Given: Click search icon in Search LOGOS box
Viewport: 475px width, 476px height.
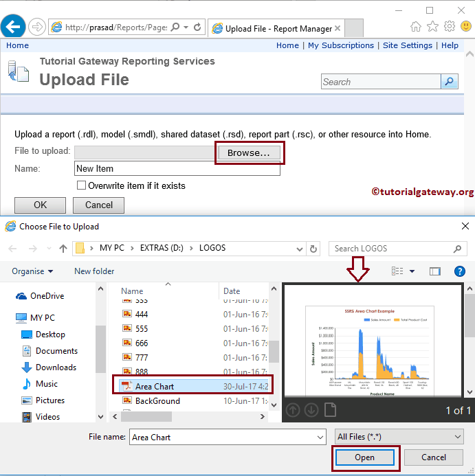Looking at the screenshot, I should [x=457, y=249].
